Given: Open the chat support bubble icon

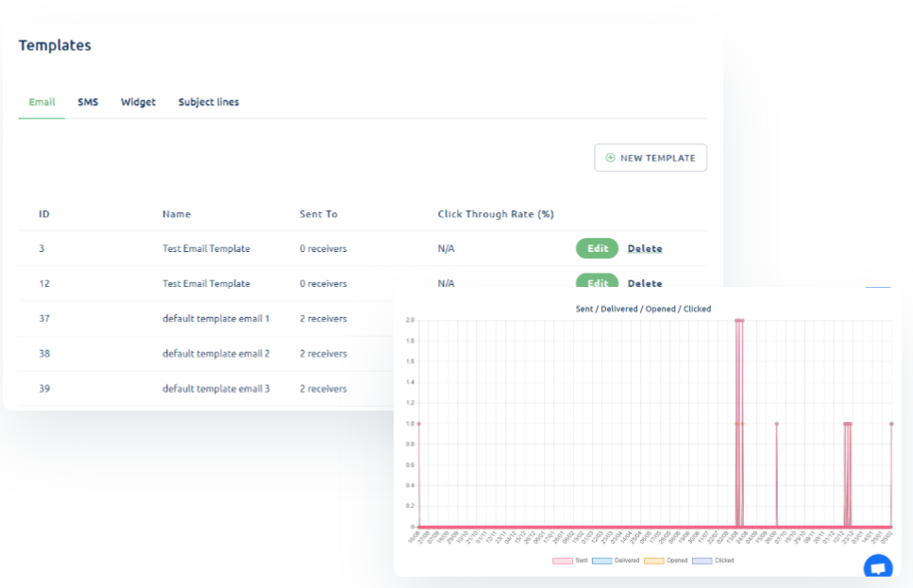Looking at the screenshot, I should (x=877, y=567).
